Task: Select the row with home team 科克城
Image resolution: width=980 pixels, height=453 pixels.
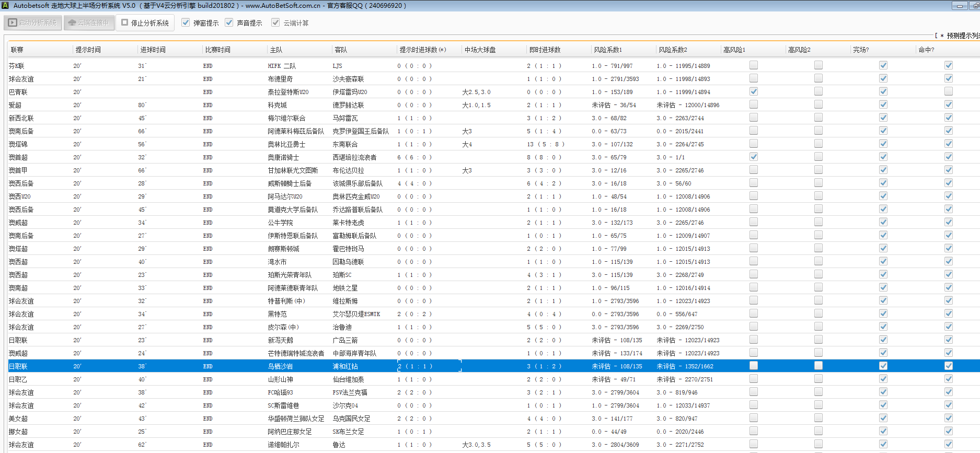Action: pos(277,105)
